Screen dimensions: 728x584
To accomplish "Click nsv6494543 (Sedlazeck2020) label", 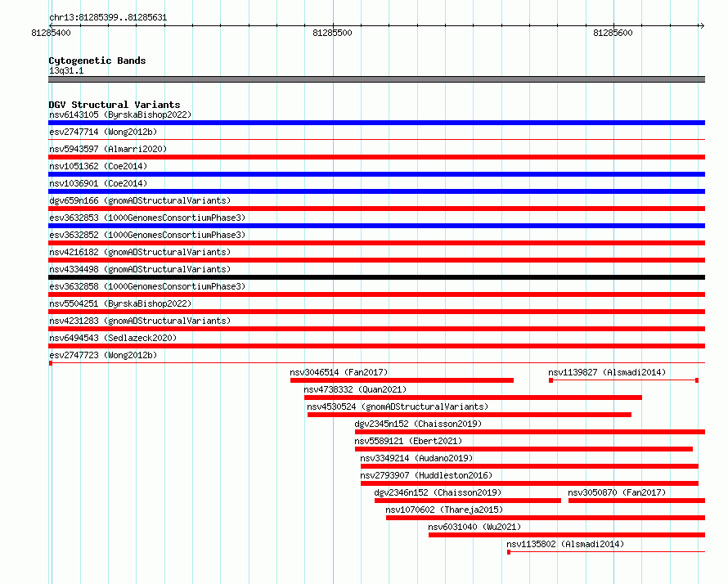I will [x=113, y=338].
